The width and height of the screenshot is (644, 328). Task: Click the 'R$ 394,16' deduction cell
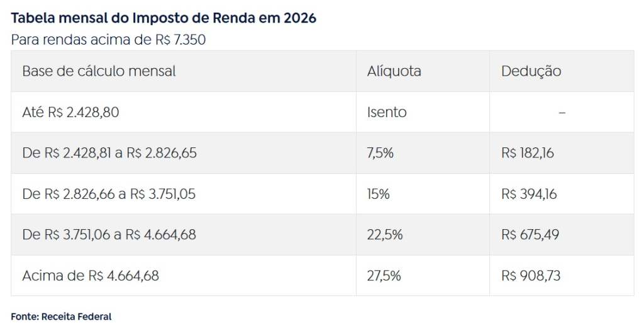click(x=529, y=194)
